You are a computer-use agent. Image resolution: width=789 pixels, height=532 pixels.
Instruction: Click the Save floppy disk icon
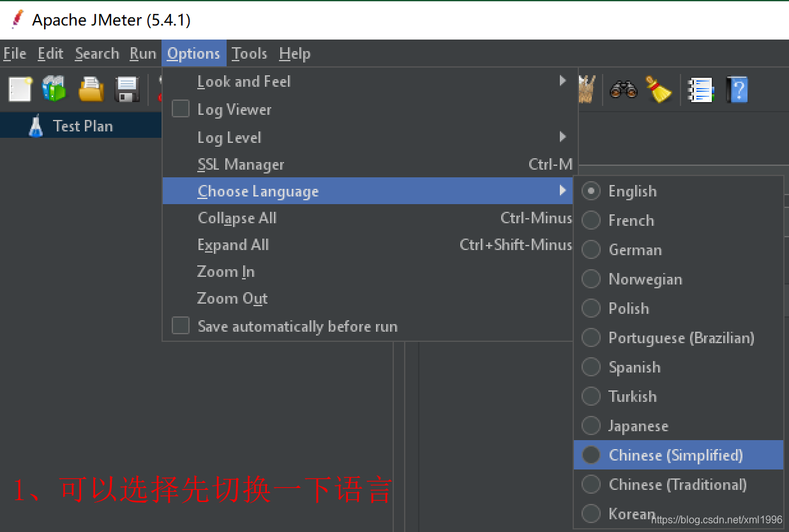click(127, 89)
